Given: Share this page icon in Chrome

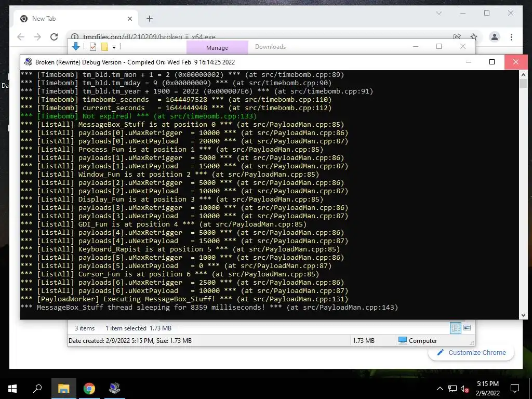Looking at the screenshot, I should click(457, 37).
